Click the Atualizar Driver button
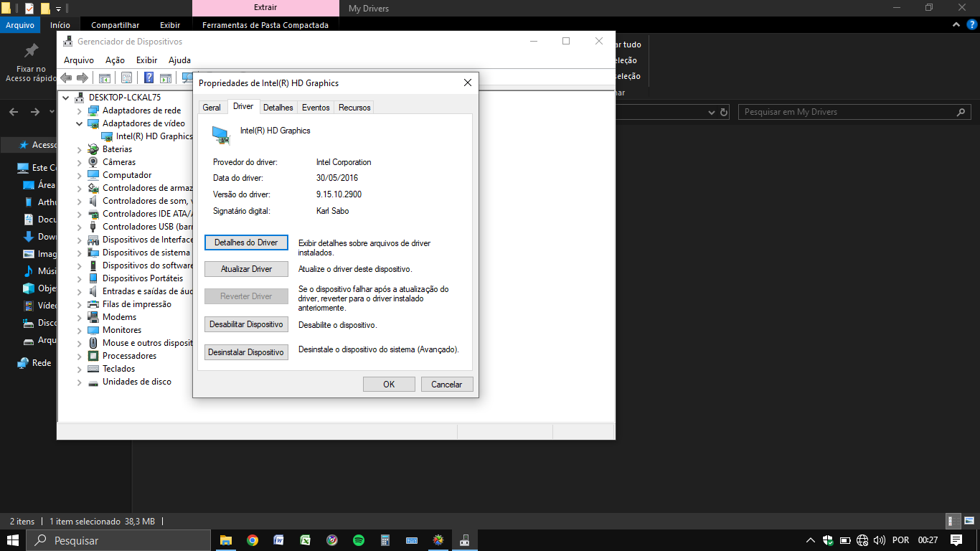 (x=246, y=269)
